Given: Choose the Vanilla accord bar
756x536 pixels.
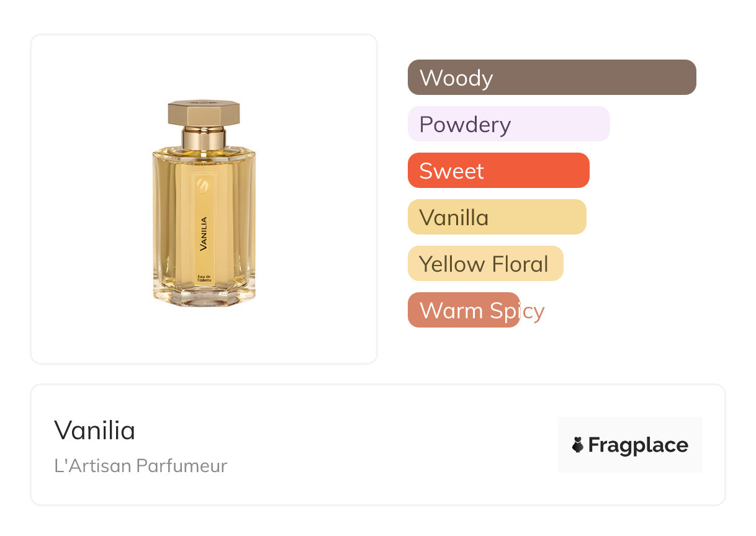Looking at the screenshot, I should [497, 217].
